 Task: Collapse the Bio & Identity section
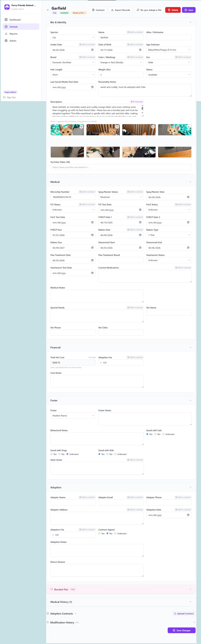[190, 22]
